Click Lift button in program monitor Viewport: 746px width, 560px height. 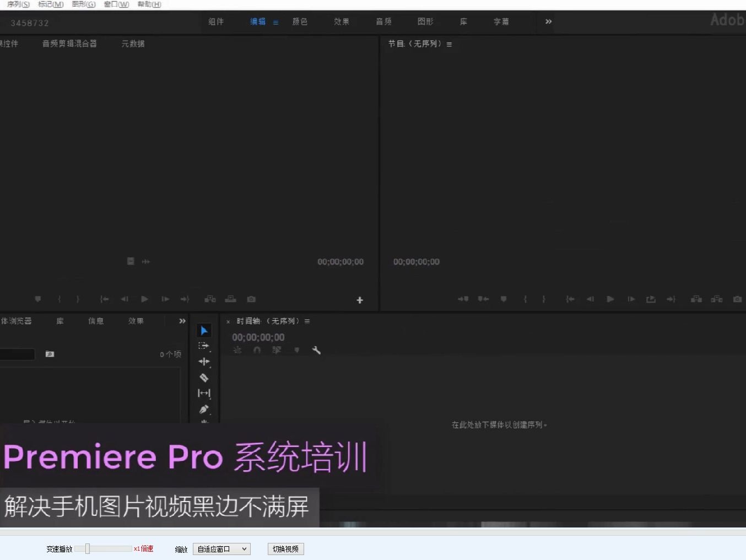pyautogui.click(x=696, y=299)
